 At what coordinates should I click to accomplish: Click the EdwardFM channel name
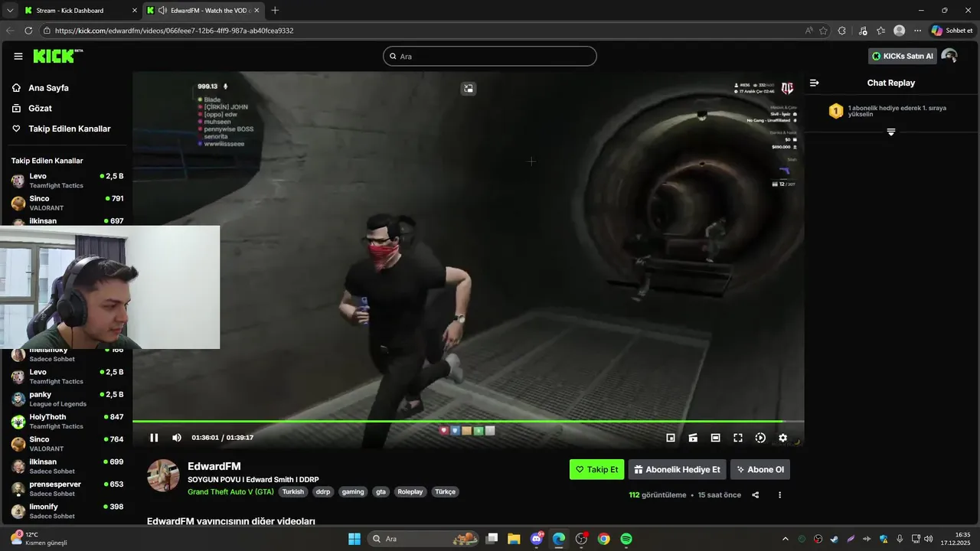[214, 466]
